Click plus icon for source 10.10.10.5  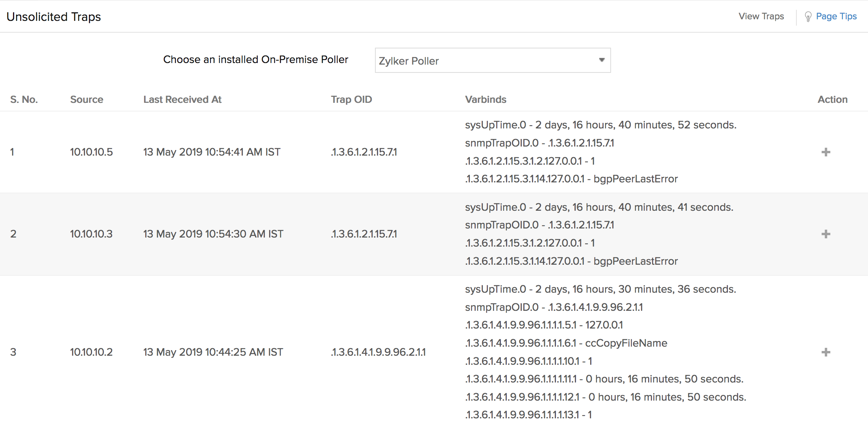(x=826, y=152)
